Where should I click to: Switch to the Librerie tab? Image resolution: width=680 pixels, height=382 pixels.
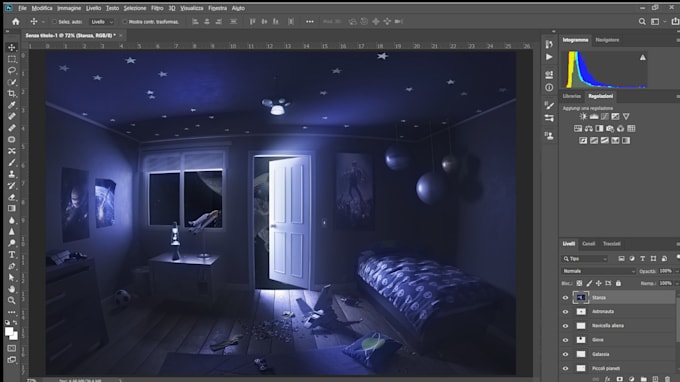(x=572, y=96)
